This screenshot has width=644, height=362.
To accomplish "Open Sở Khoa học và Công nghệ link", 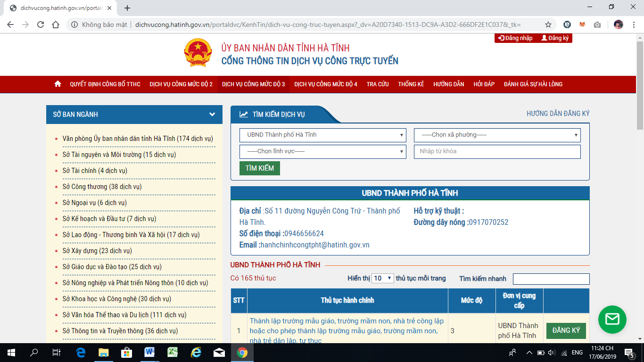I will [x=117, y=299].
